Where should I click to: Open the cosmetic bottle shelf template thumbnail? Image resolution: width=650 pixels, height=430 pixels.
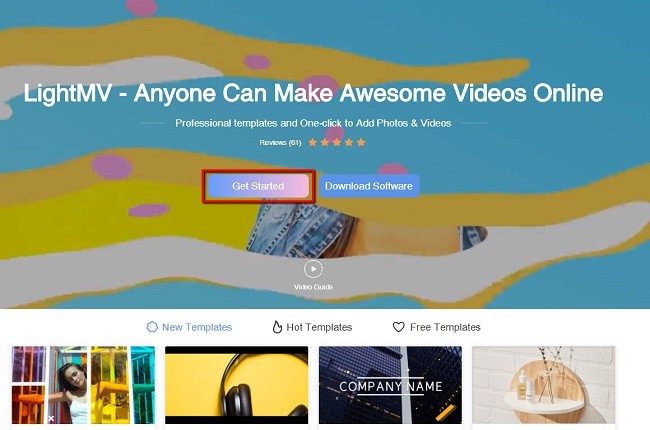[544, 385]
